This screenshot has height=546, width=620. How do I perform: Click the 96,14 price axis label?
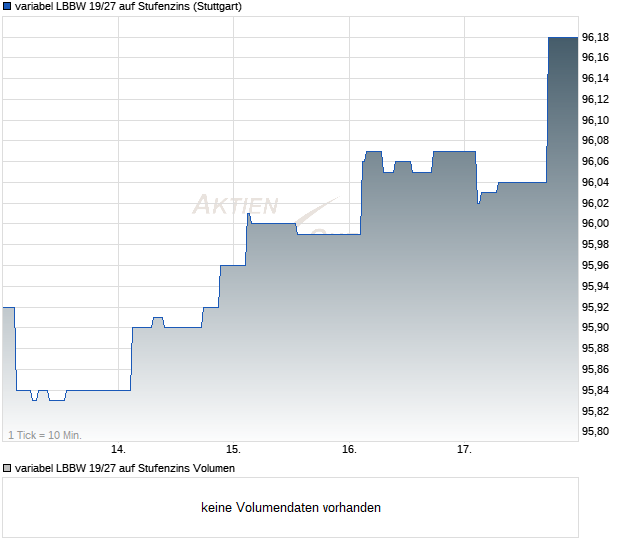[595, 78]
